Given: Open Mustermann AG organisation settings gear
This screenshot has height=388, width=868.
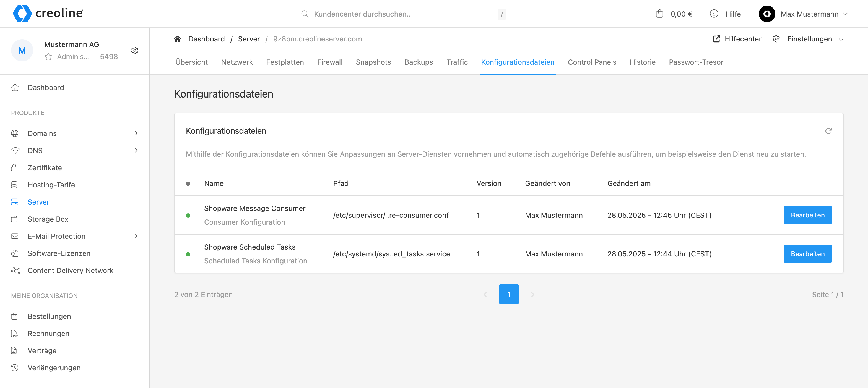Looking at the screenshot, I should pyautogui.click(x=135, y=51).
